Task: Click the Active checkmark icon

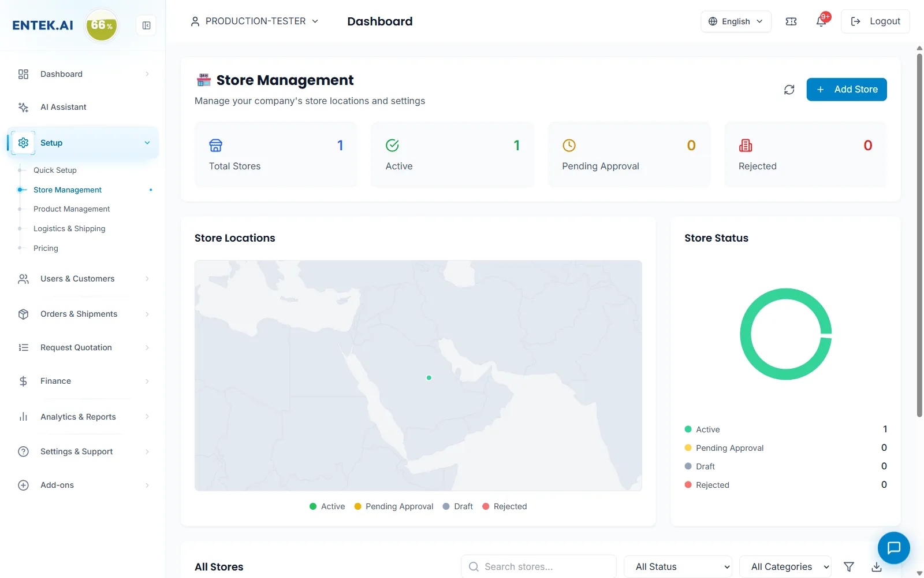Action: tap(392, 145)
